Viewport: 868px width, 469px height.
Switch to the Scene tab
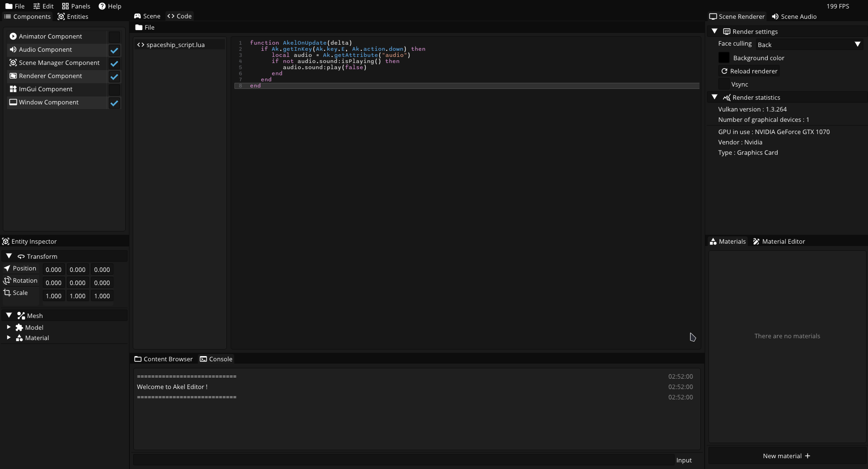tap(147, 16)
